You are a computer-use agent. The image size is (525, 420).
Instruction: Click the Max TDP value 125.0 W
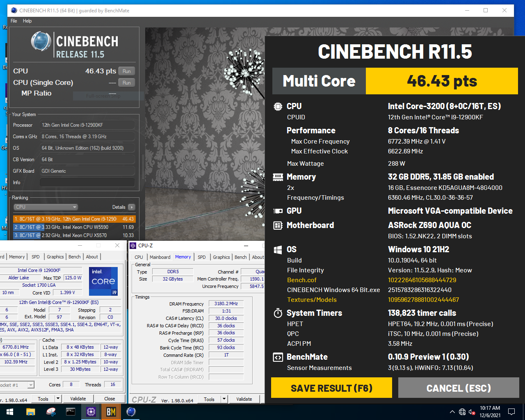point(73,278)
